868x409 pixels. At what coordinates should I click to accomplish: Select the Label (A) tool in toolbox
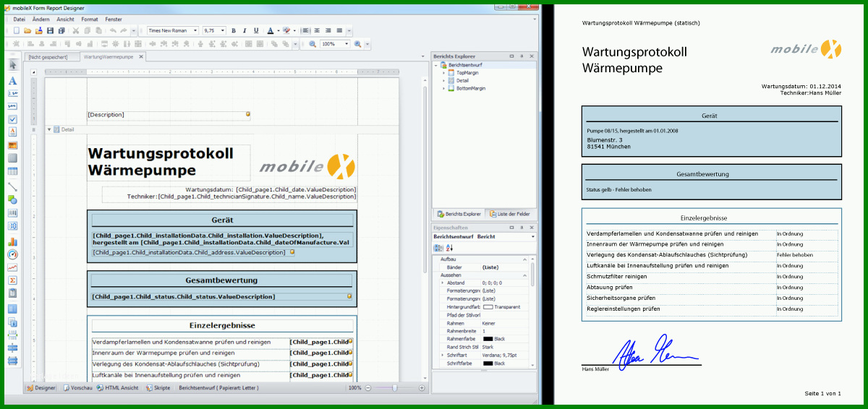coord(12,81)
